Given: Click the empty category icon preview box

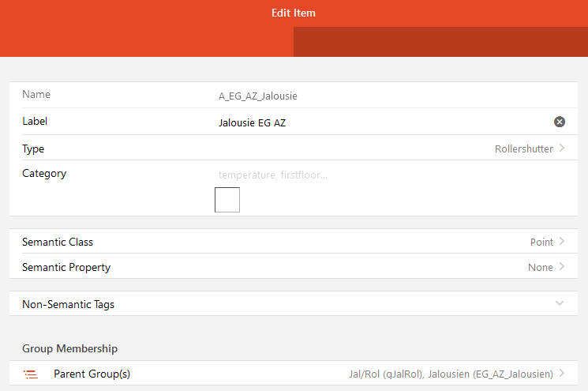Looking at the screenshot, I should click(x=227, y=200).
